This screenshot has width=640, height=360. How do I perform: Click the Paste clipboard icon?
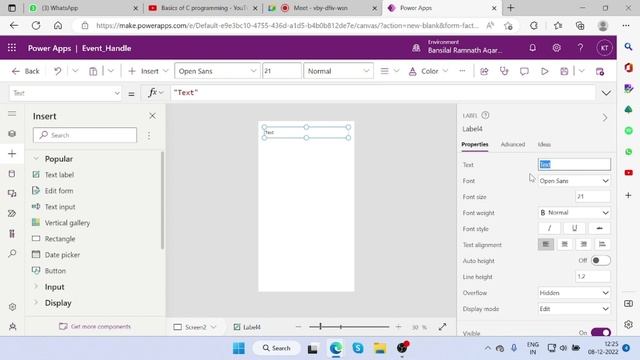click(93, 71)
